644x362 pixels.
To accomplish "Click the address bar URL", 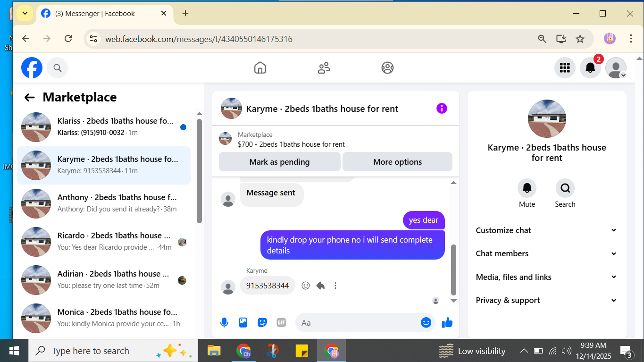I will 199,39.
